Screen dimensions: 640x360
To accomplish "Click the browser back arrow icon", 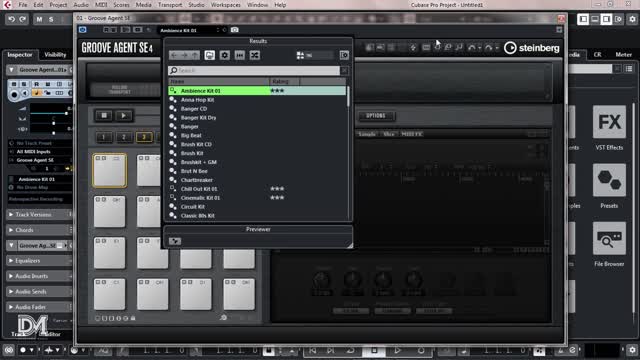I will point(174,55).
